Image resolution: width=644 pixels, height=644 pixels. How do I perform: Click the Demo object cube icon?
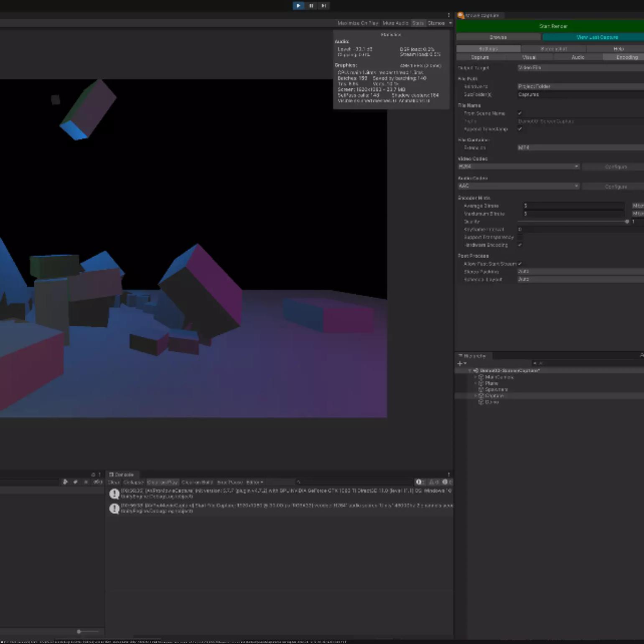(481, 402)
